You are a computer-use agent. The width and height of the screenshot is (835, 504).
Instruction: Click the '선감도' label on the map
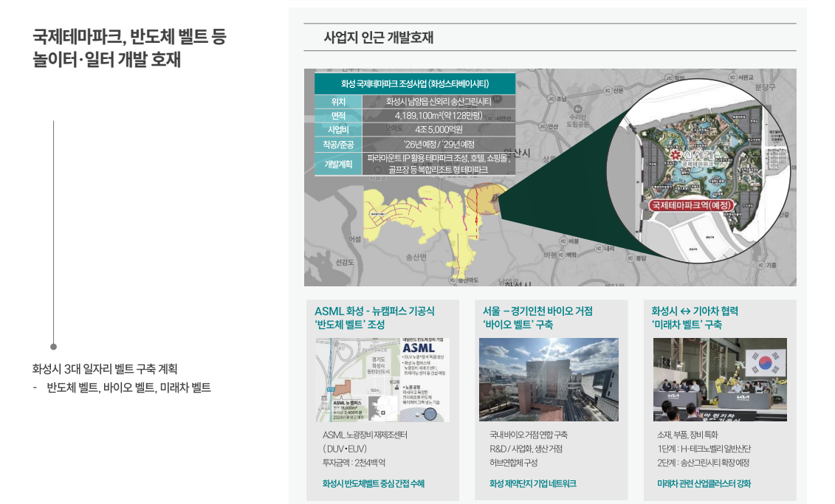pos(345,263)
